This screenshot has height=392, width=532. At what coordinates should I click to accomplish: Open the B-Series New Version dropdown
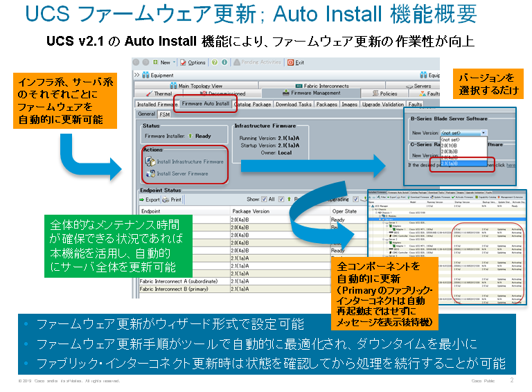464,132
